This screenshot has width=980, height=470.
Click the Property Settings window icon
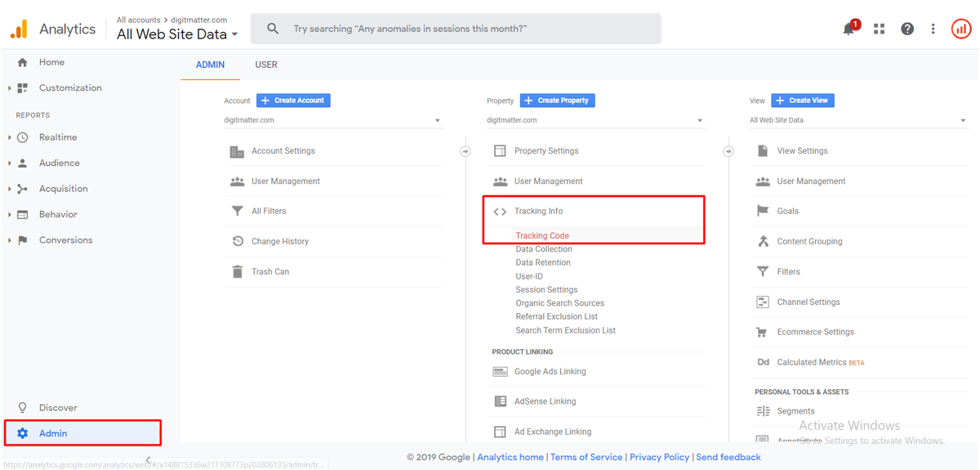500,151
